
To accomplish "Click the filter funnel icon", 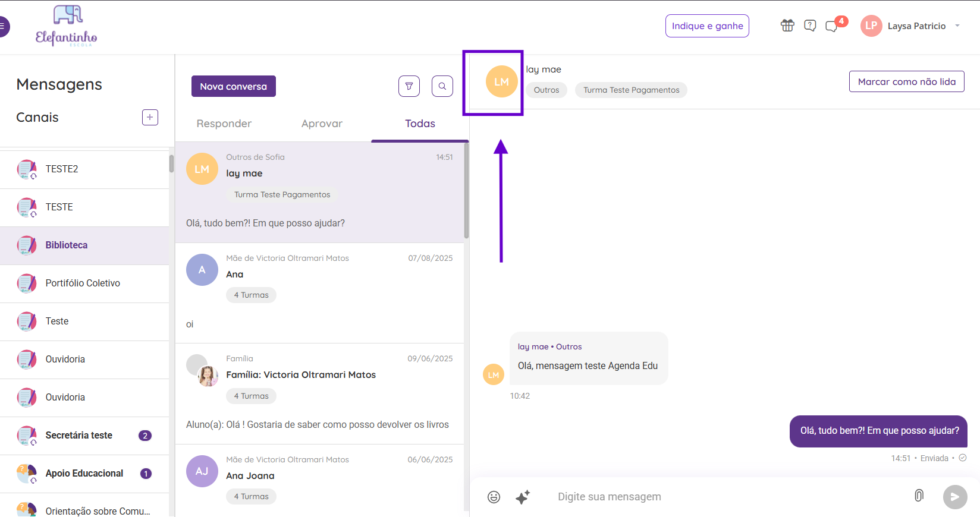I will pos(409,86).
